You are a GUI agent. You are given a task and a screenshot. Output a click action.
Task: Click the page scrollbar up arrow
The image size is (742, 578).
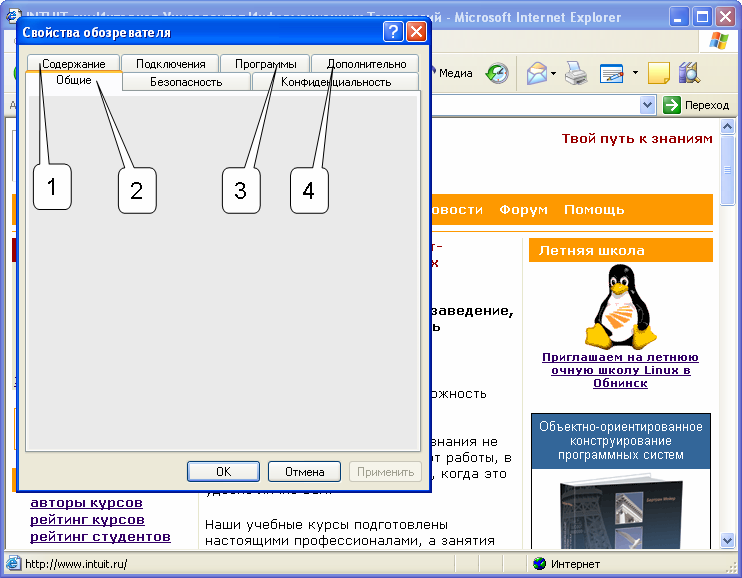(x=727, y=126)
